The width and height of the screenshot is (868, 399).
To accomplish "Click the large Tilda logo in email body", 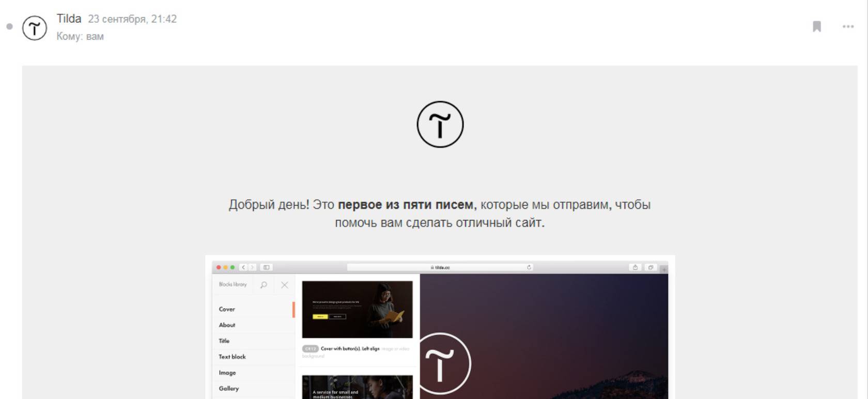I will pos(440,124).
